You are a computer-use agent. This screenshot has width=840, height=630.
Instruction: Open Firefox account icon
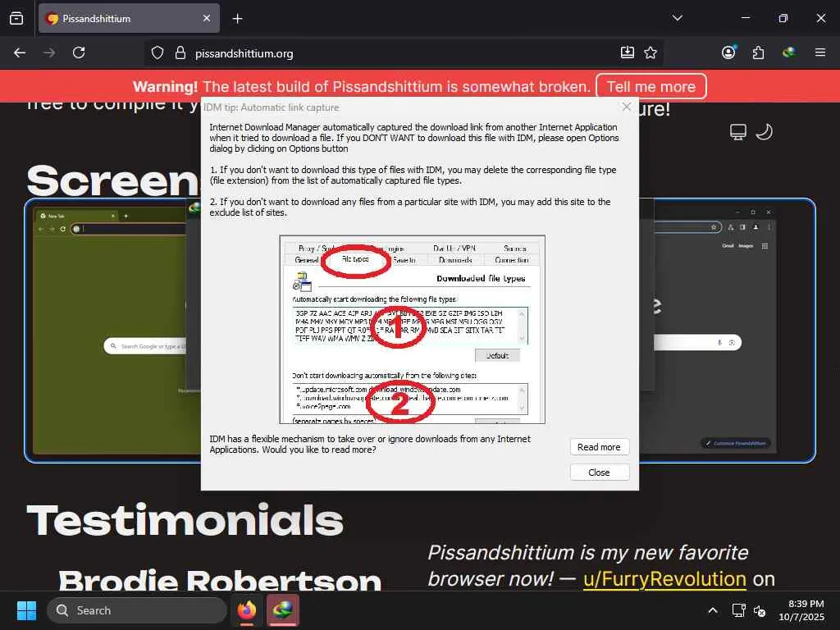pos(728,52)
